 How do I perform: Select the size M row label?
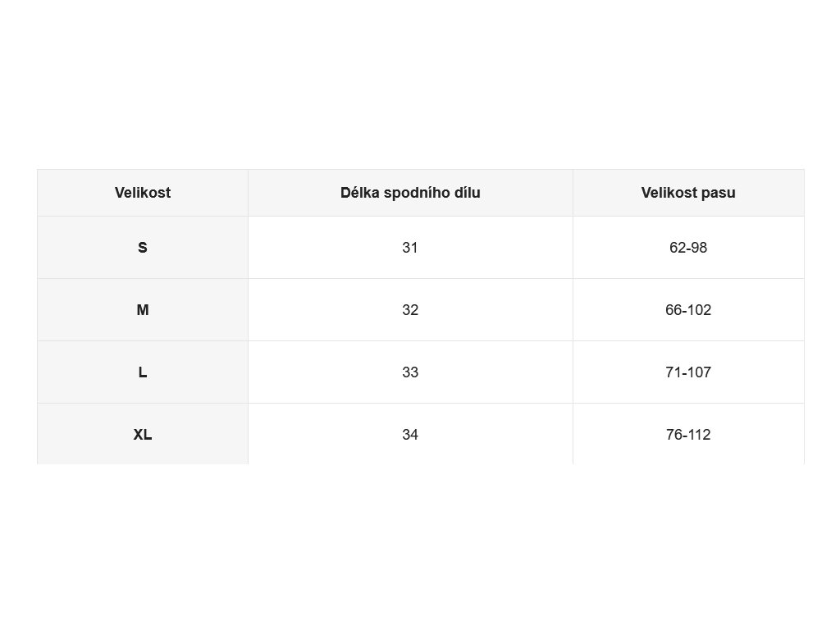coord(143,309)
